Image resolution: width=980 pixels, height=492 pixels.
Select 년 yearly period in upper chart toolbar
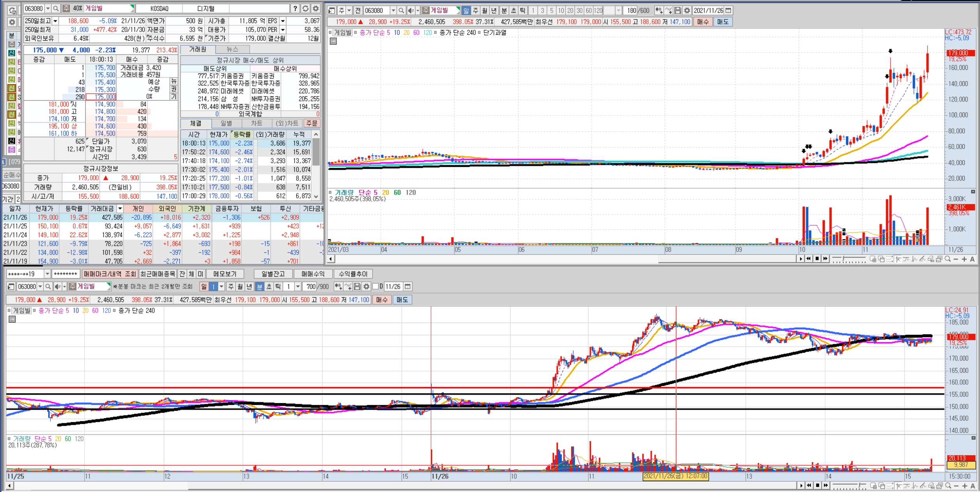[x=494, y=11]
